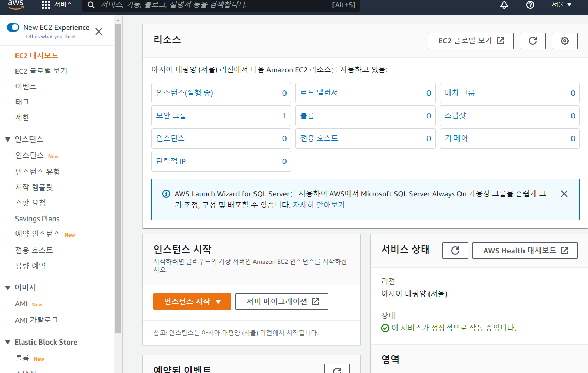Open the Seoul region dropdown
Screen dimensions: 588x373
[561, 5]
